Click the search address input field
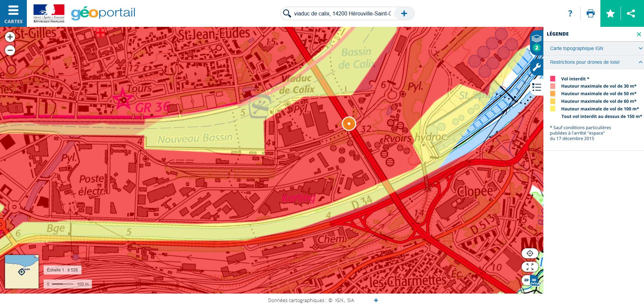The image size is (644, 307). [x=342, y=13]
